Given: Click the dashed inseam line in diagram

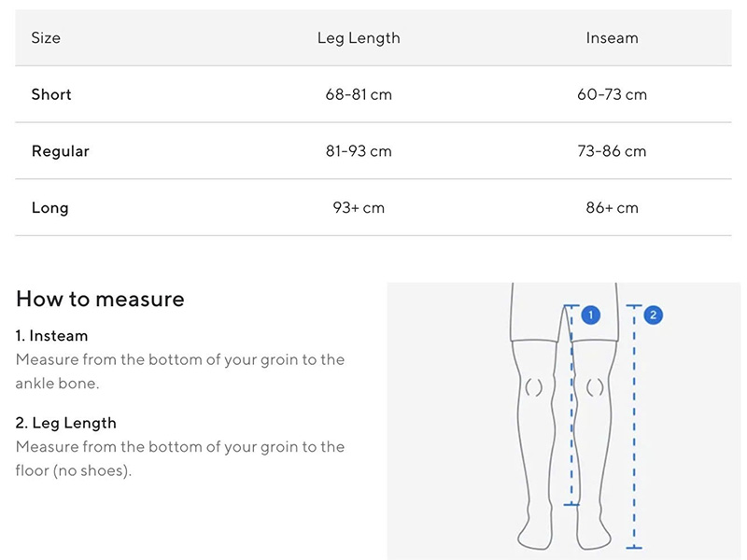Looking at the screenshot, I should click(x=571, y=405).
